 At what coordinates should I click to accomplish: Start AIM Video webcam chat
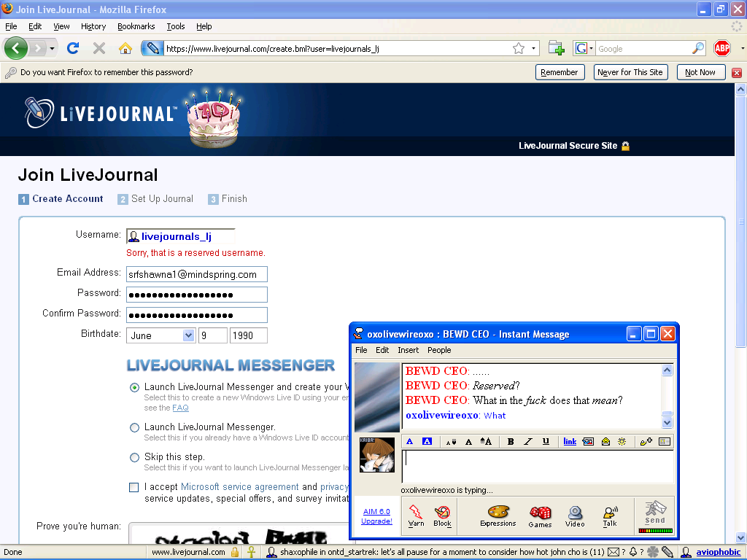click(x=575, y=516)
